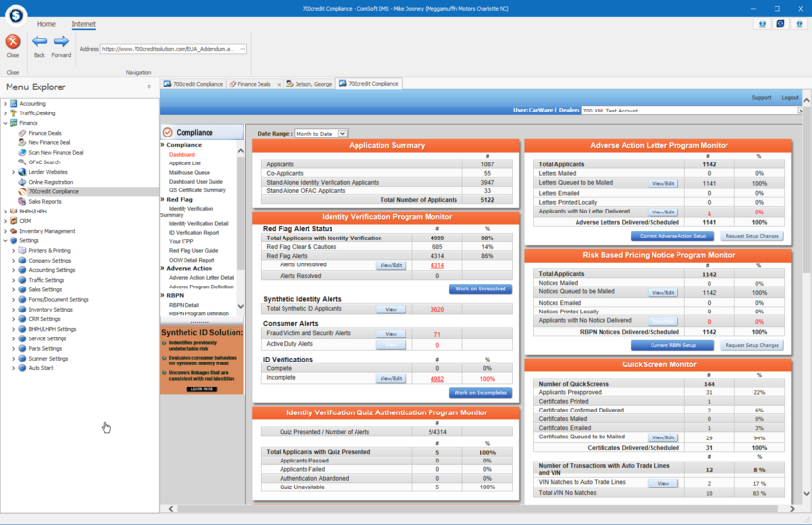Screen dimensions: 812x525
Task: Open the 4314 unresolved alerts link
Action: pyautogui.click(x=437, y=265)
